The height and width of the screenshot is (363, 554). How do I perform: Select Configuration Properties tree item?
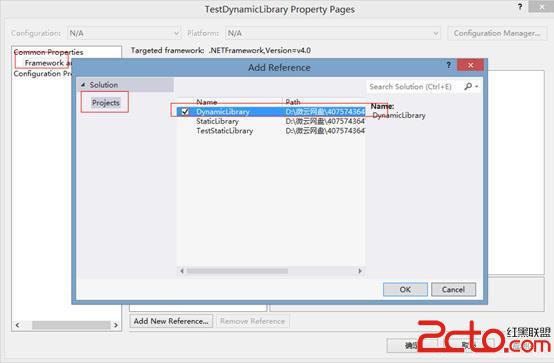42,74
